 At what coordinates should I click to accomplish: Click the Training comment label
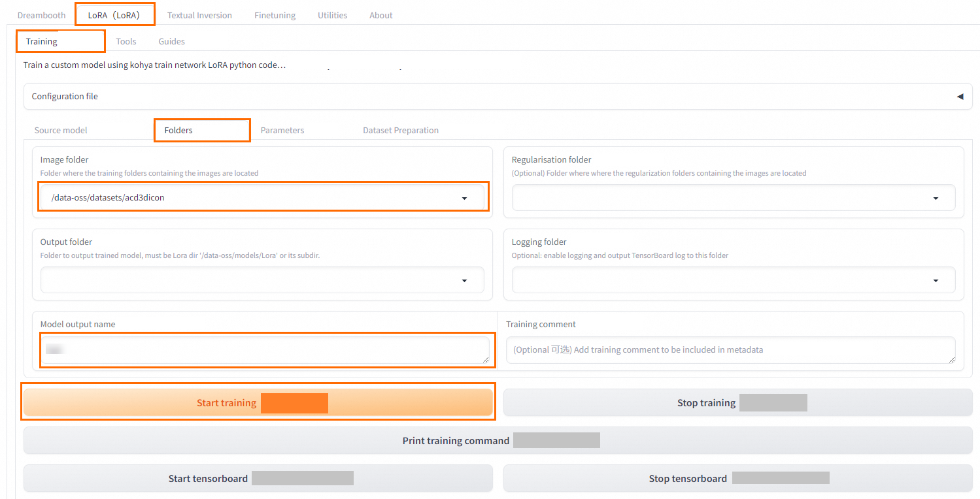541,324
